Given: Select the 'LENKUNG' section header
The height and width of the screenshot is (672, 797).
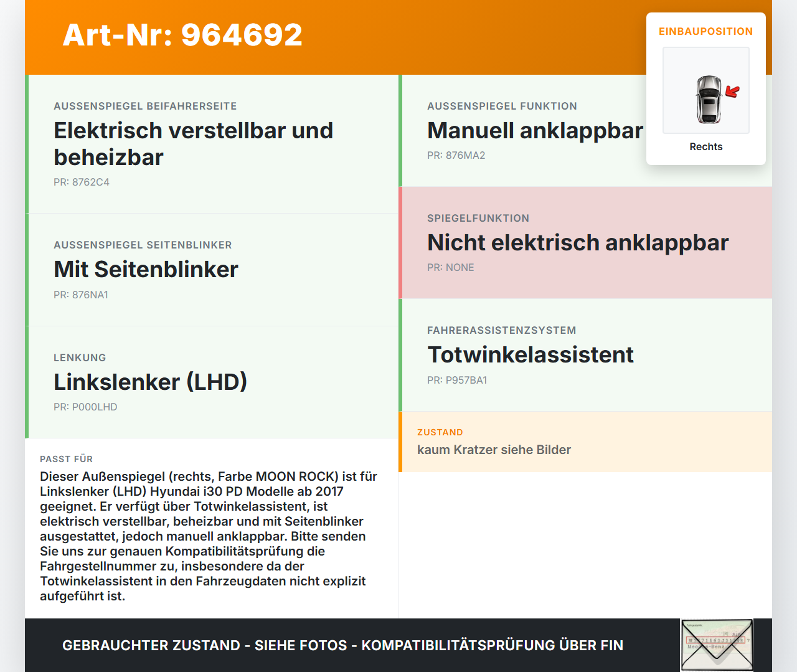Looking at the screenshot, I should tap(80, 357).
